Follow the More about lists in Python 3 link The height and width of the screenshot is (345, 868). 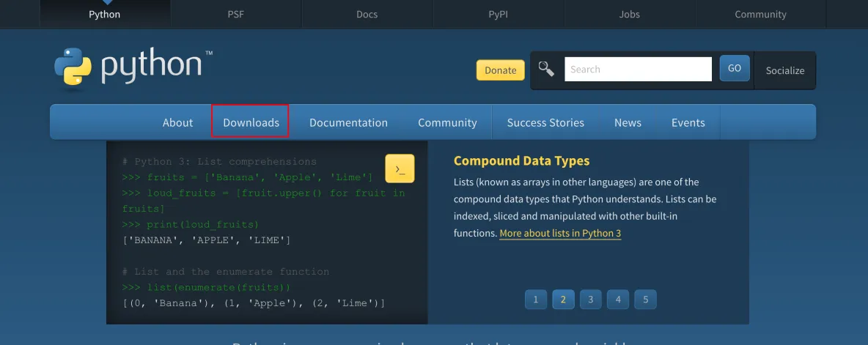[x=560, y=234]
